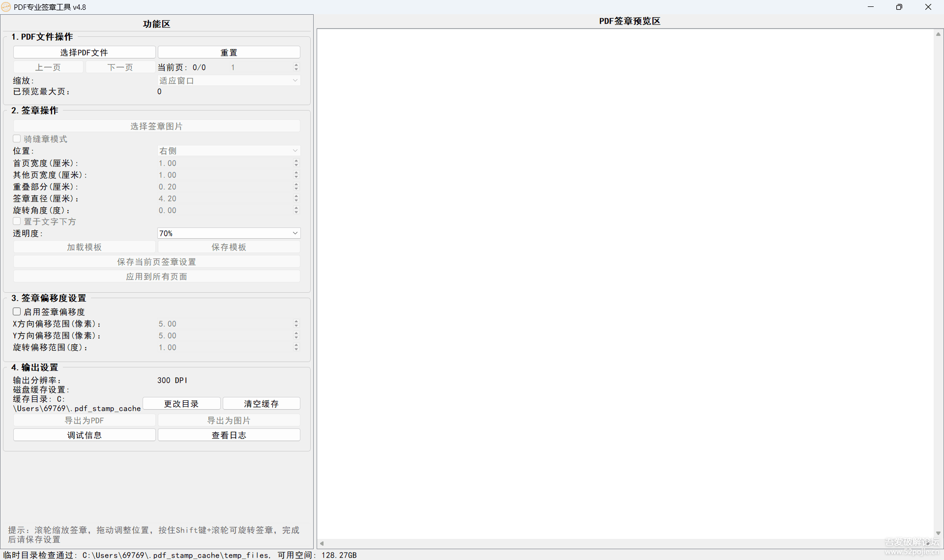Increase the X offset range using its up arrow

point(296,321)
